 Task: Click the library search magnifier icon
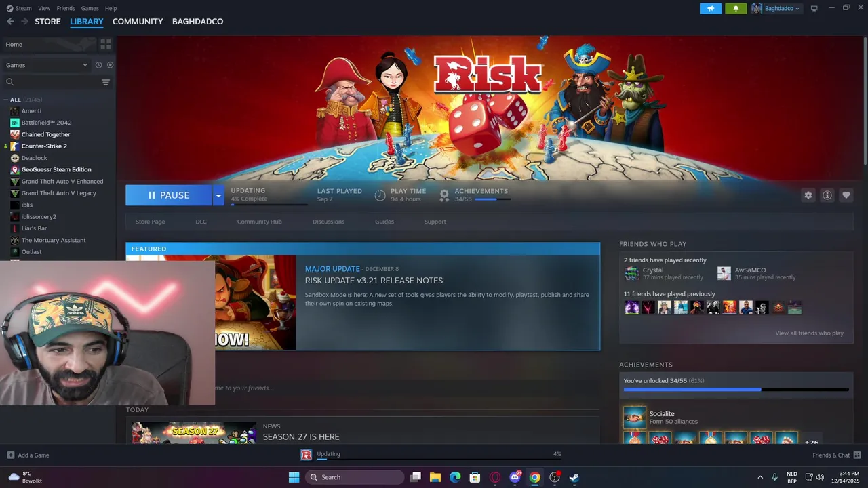pyautogui.click(x=10, y=82)
